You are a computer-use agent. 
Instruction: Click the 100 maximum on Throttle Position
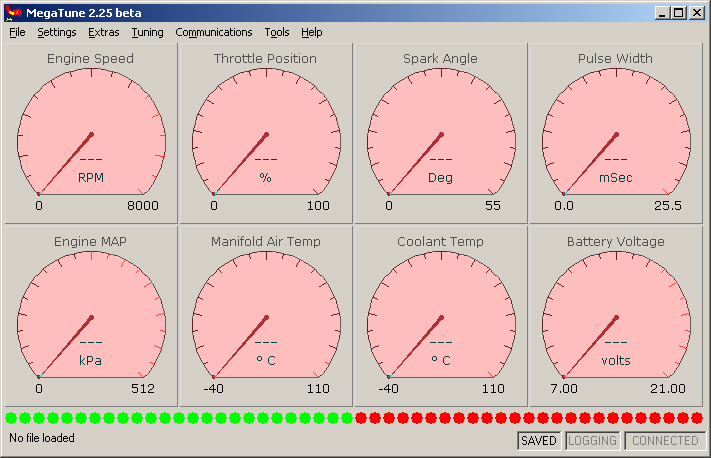coord(318,206)
